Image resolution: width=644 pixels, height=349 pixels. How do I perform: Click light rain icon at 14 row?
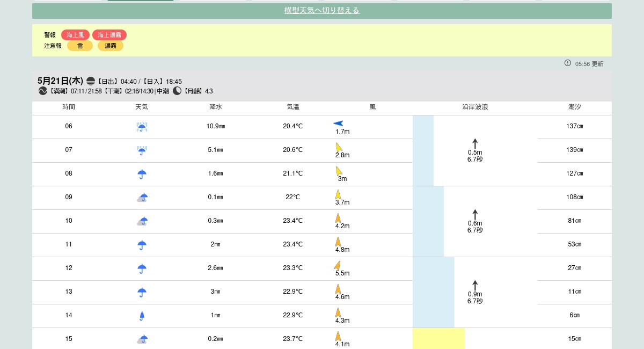coord(142,316)
